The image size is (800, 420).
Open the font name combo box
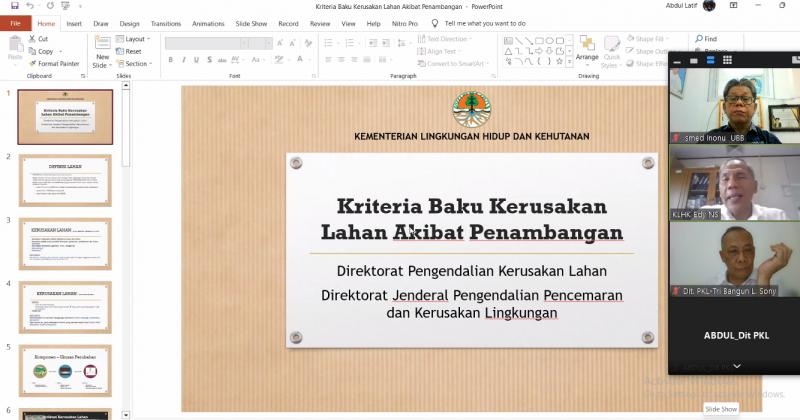coord(217,43)
